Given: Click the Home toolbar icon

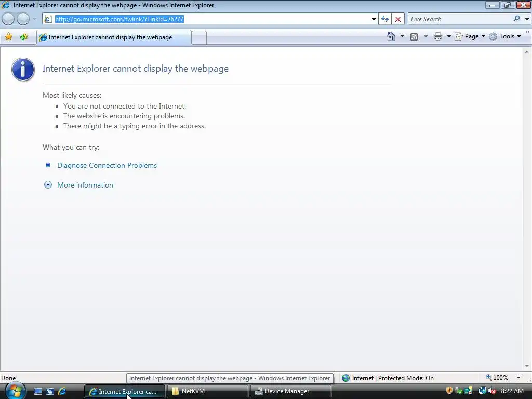Looking at the screenshot, I should (391, 36).
